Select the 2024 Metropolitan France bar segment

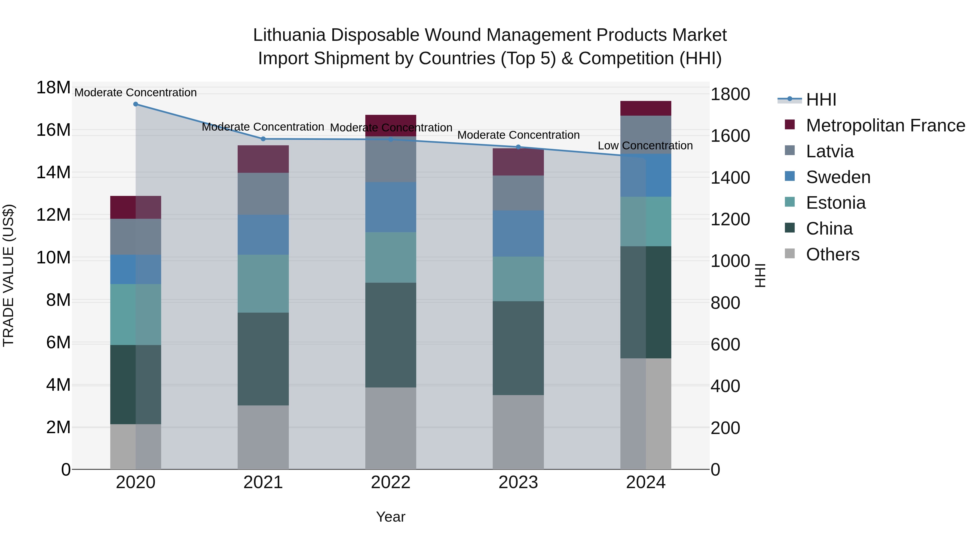(646, 108)
